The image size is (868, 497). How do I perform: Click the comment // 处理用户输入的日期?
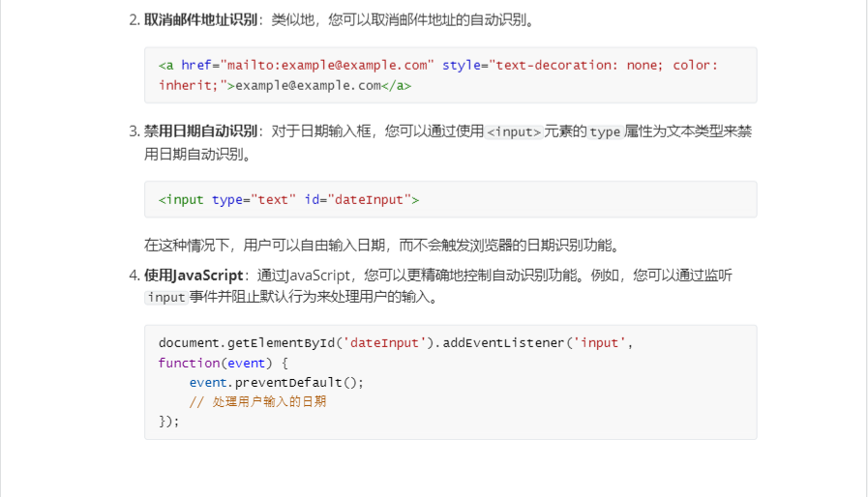(x=257, y=401)
